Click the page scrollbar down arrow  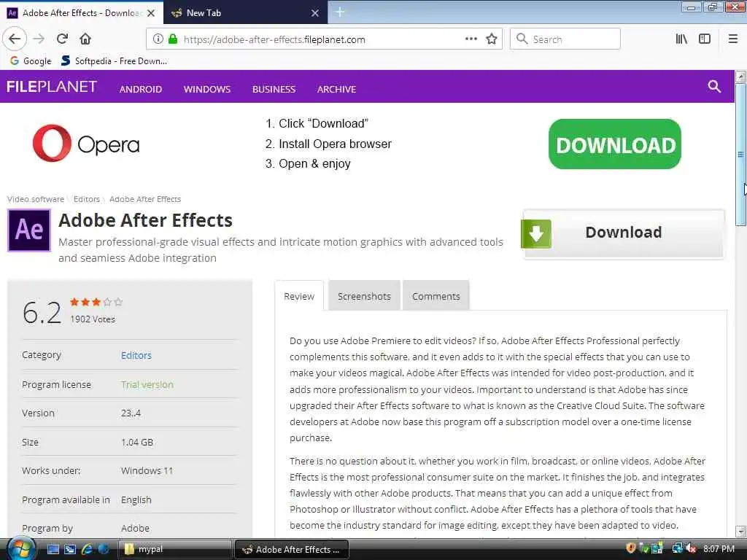[x=740, y=531]
